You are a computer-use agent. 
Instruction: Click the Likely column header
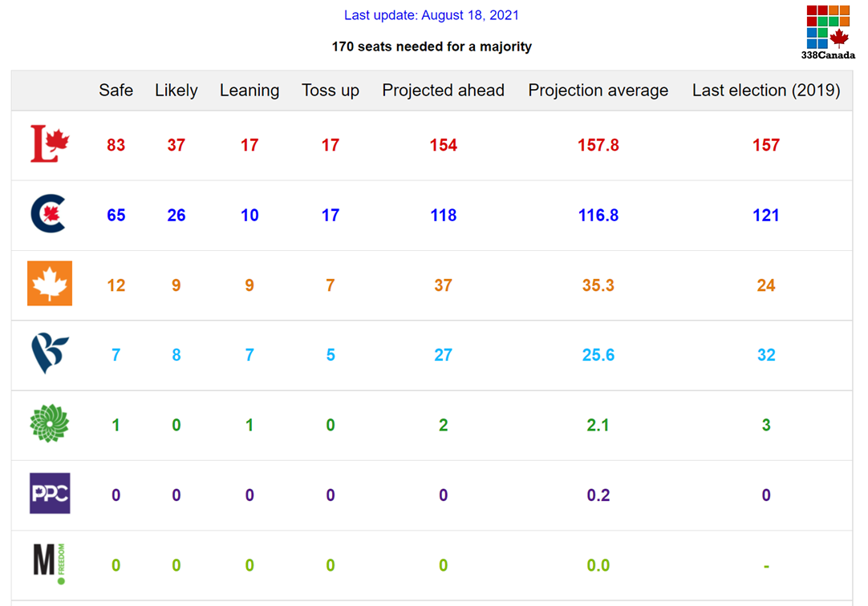coord(176,91)
